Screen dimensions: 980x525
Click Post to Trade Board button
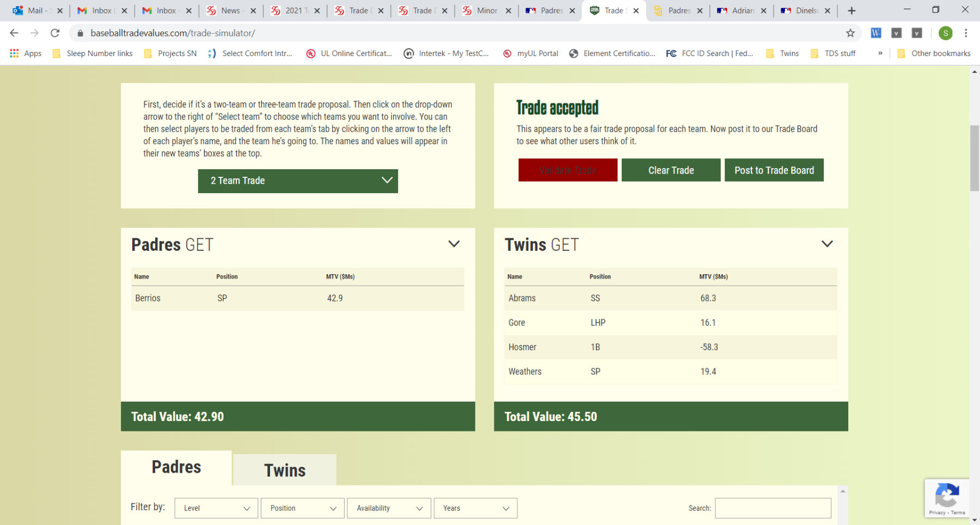pyautogui.click(x=774, y=170)
